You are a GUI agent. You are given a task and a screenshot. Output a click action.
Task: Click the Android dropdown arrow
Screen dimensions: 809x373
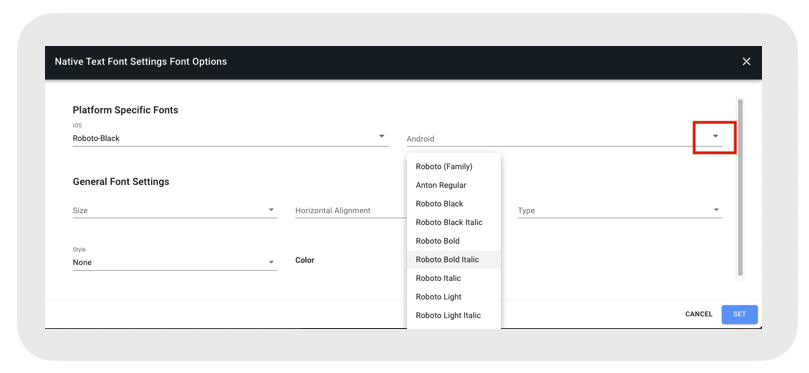715,136
